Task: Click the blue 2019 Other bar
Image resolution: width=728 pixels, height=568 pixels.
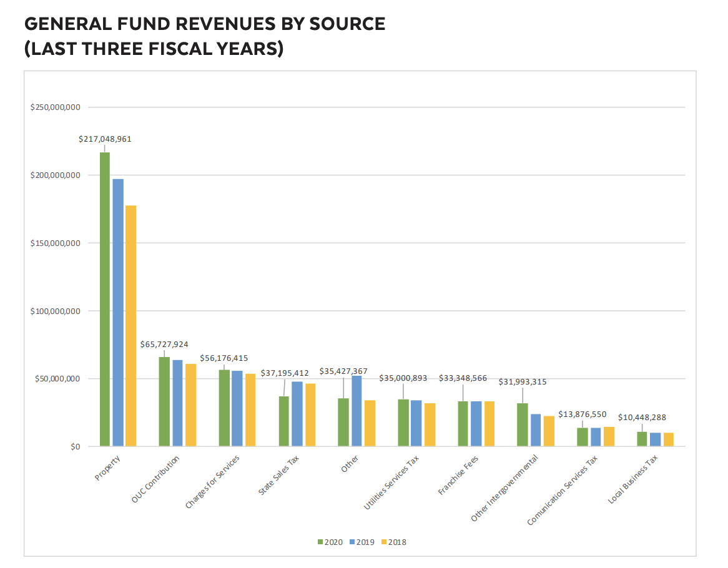Action: 357,411
